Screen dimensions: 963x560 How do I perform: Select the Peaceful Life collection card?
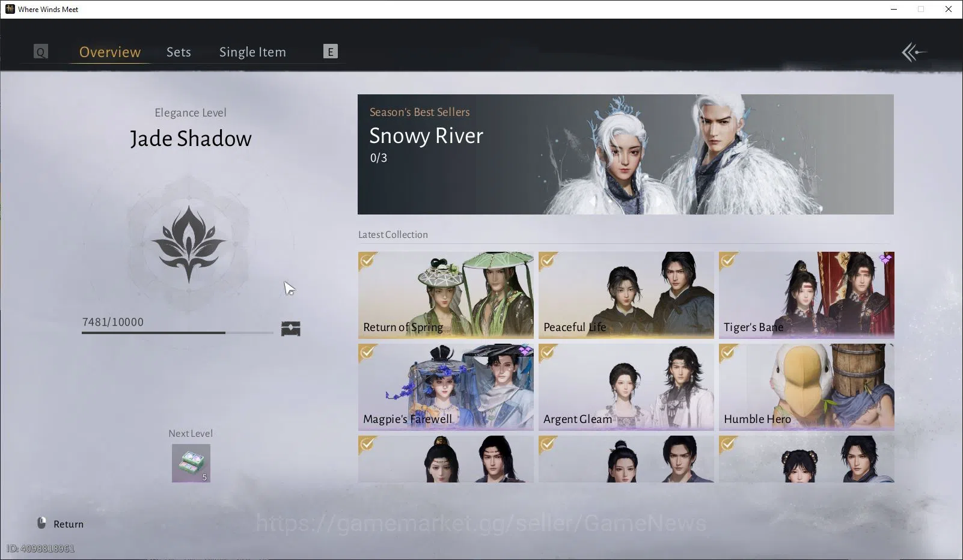pyautogui.click(x=626, y=295)
